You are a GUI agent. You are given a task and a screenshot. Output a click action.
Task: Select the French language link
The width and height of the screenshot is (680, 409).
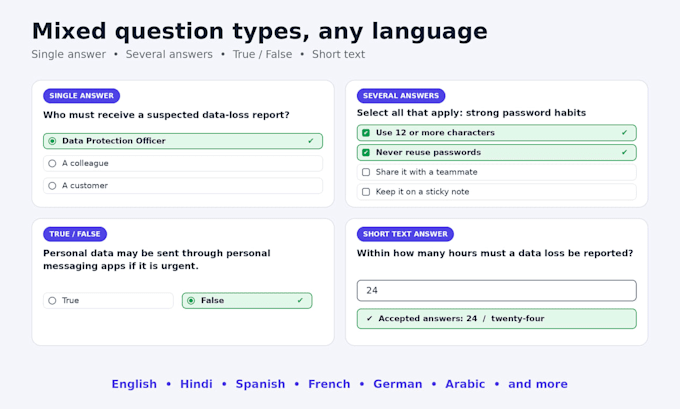pos(329,384)
